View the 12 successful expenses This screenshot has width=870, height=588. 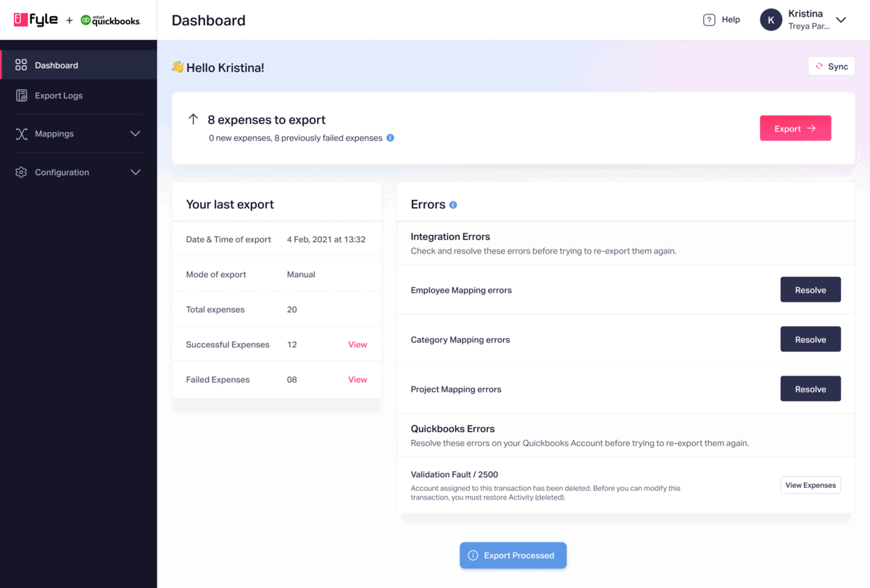tap(357, 344)
